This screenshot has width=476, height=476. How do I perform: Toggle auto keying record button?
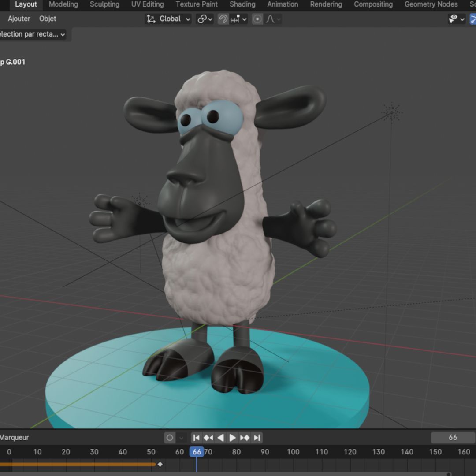coord(170,438)
